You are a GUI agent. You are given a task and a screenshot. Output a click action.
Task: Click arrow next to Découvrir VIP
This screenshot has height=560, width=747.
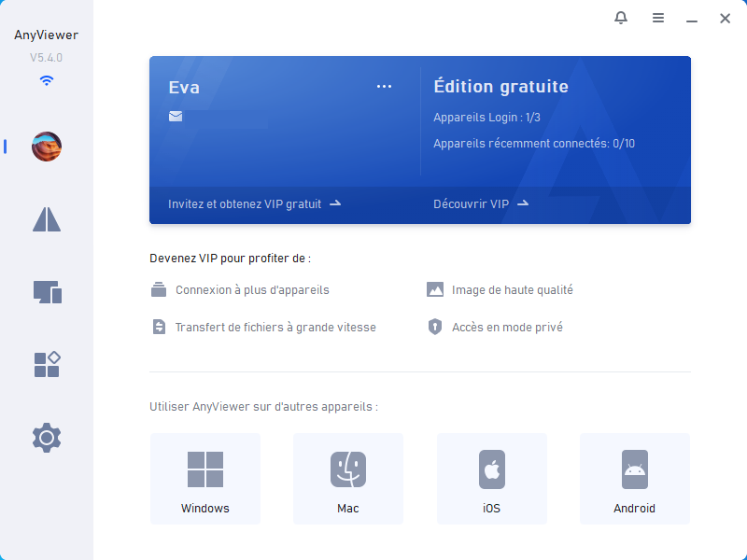click(523, 203)
